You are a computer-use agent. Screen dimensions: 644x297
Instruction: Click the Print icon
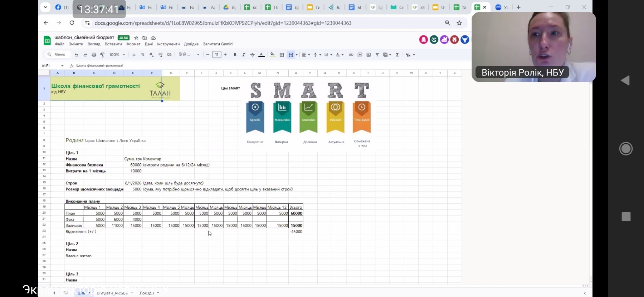(x=94, y=55)
